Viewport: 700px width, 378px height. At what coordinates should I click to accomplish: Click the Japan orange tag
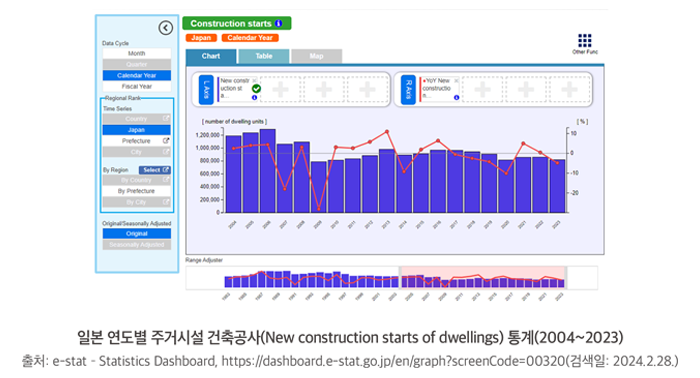click(x=201, y=38)
